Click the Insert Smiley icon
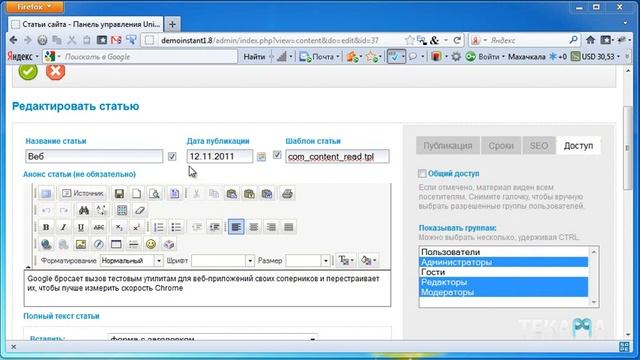The height and width of the screenshot is (360, 640). pos(151,244)
